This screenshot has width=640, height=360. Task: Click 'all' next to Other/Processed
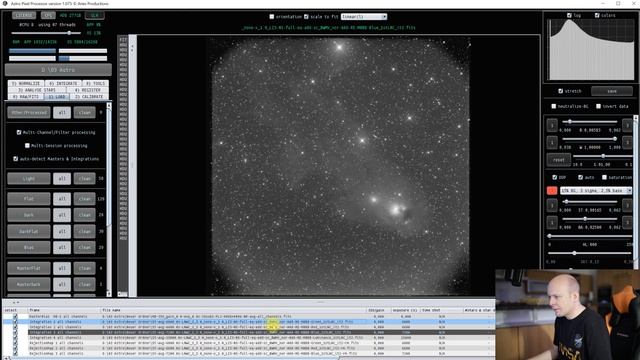(x=62, y=113)
